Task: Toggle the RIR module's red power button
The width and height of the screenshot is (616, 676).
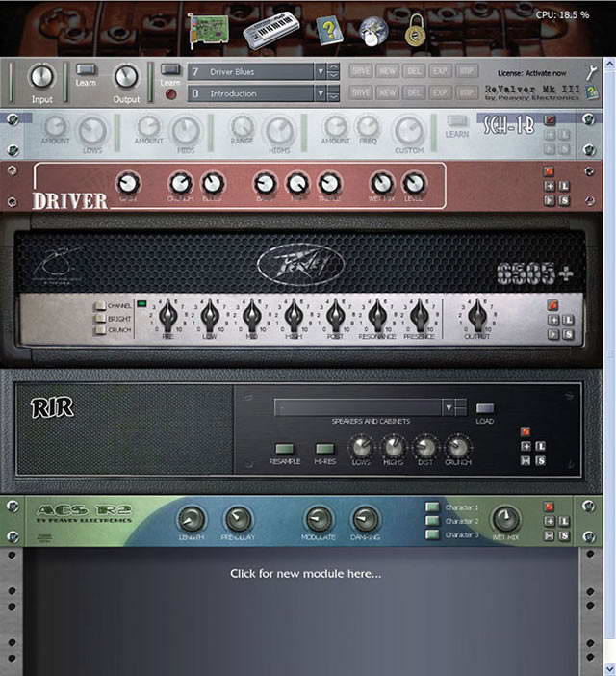Action: tap(526, 431)
